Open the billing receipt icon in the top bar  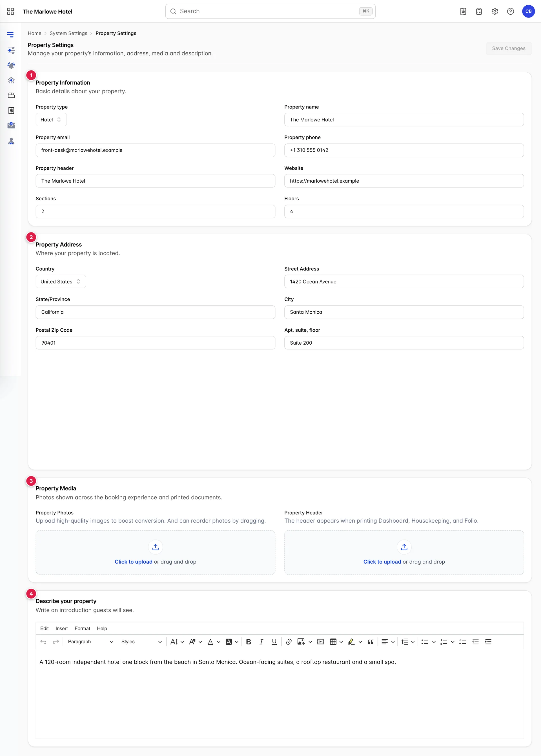(463, 11)
